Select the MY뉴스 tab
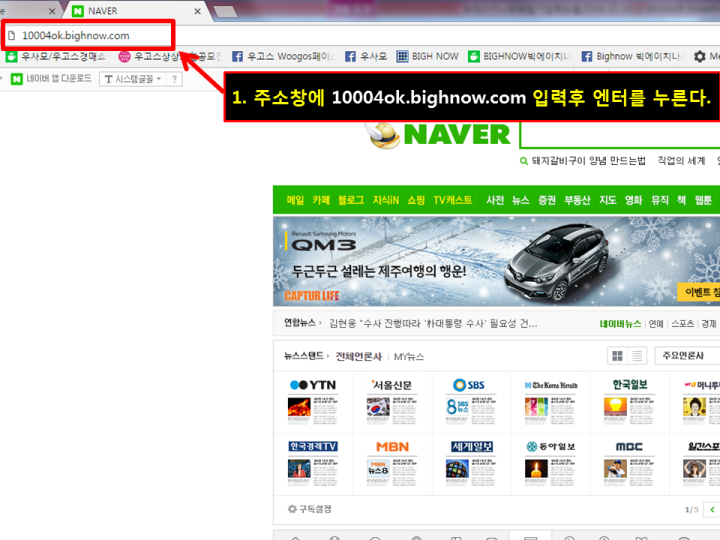The width and height of the screenshot is (720, 540). 409,356
